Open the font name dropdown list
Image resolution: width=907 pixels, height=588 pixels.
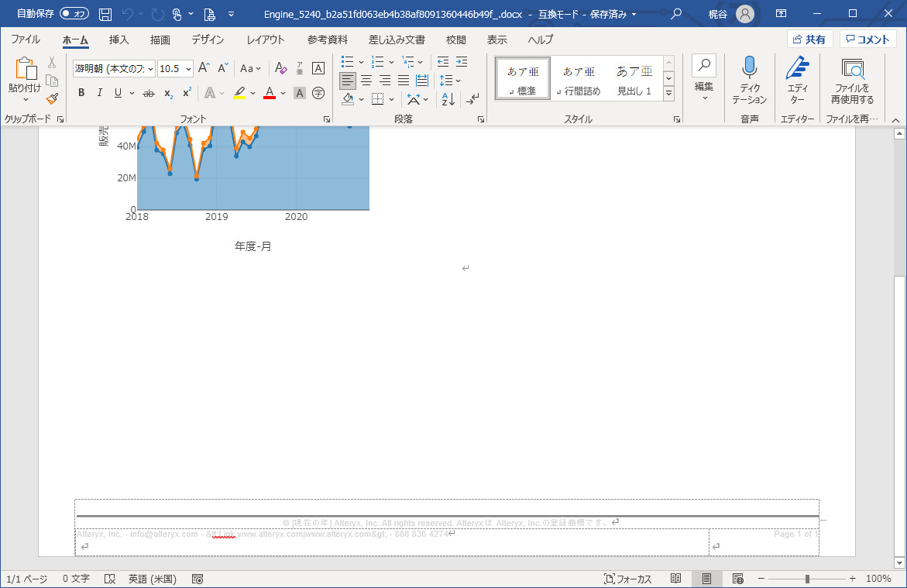[x=150, y=69]
